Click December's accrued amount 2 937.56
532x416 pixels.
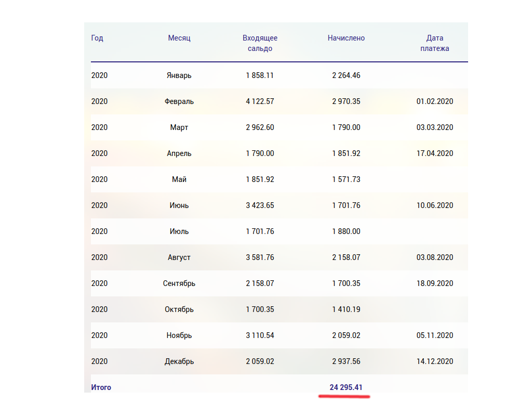pyautogui.click(x=346, y=361)
